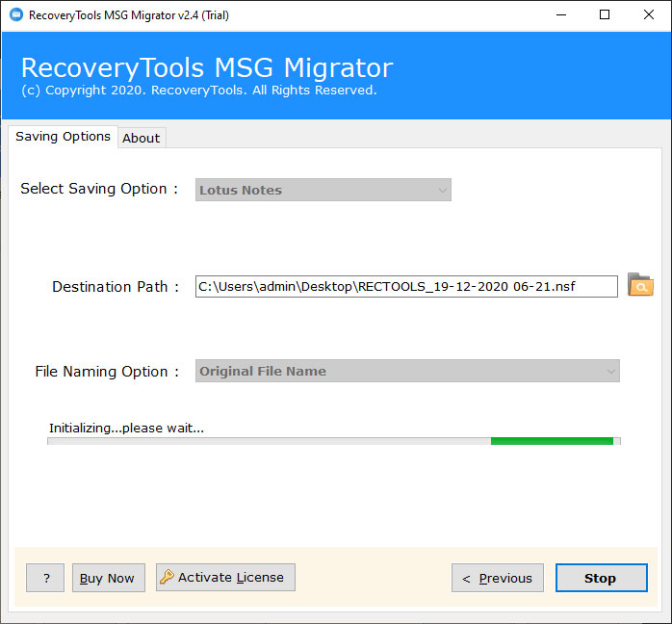This screenshot has width=672, height=624.
Task: Click the 'File Naming Option :' label
Action: [107, 372]
